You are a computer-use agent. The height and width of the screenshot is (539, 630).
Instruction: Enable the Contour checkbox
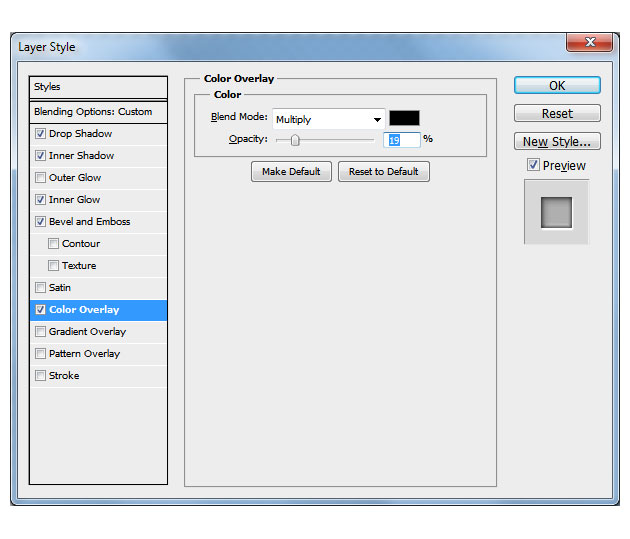53,244
